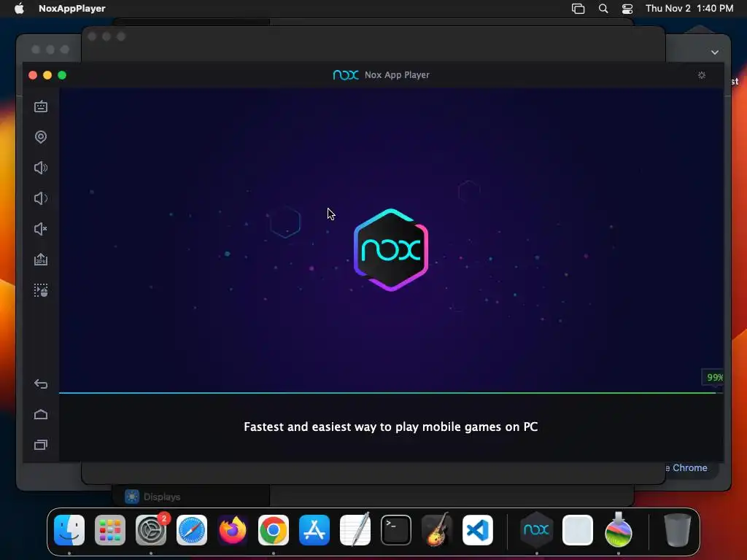The width and height of the screenshot is (747, 560).
Task: Open Nox settings gear in title bar
Action: (x=702, y=75)
